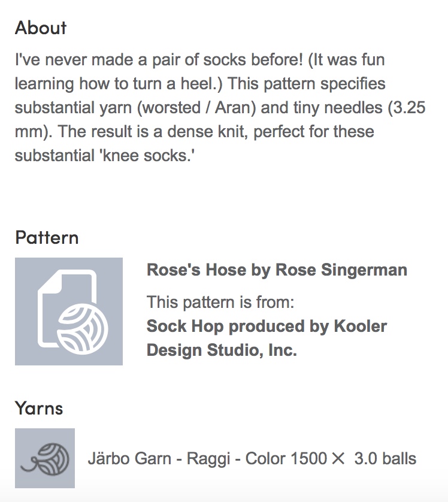Click the Yarns section heading
This screenshot has height=502, width=448.
39,408
